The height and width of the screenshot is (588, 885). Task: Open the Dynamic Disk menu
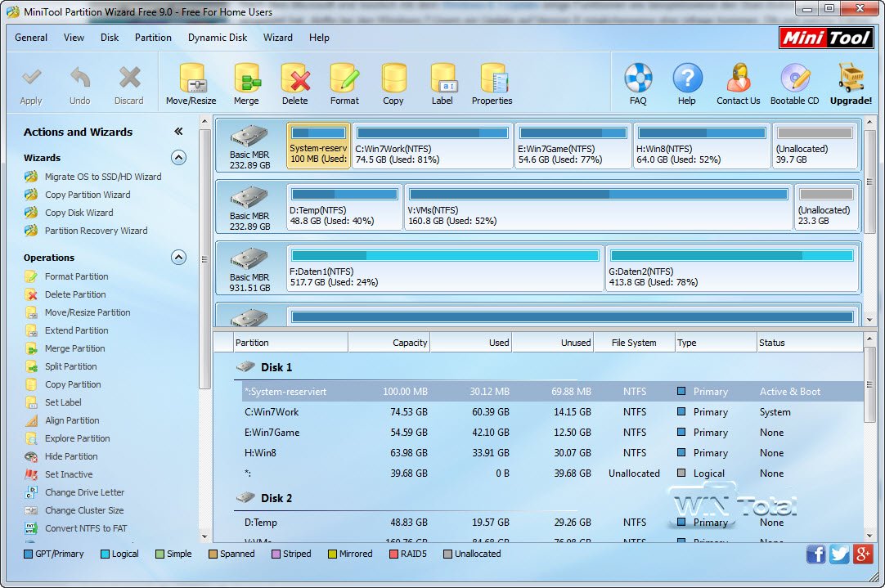(x=218, y=38)
